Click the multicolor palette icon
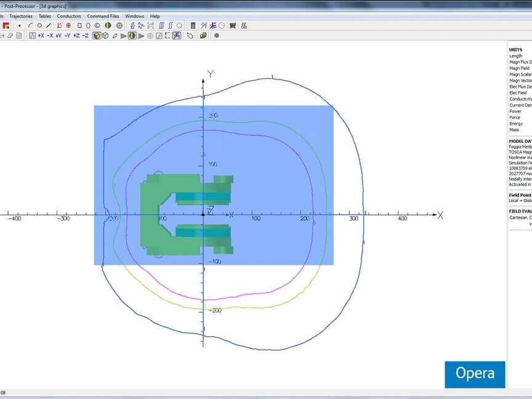Viewport: 532px width, 399px height. point(6,26)
